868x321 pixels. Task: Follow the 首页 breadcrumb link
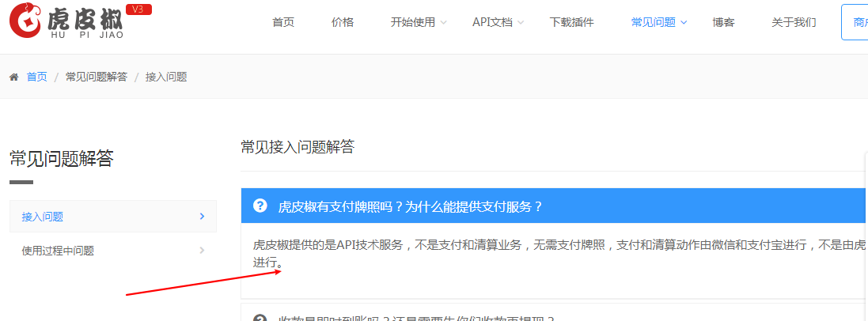(37, 77)
